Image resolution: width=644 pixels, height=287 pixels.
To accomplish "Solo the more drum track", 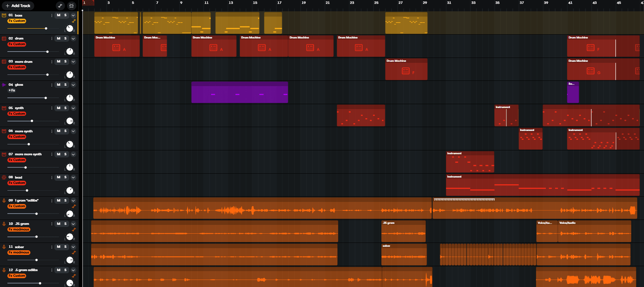I will [x=65, y=61].
